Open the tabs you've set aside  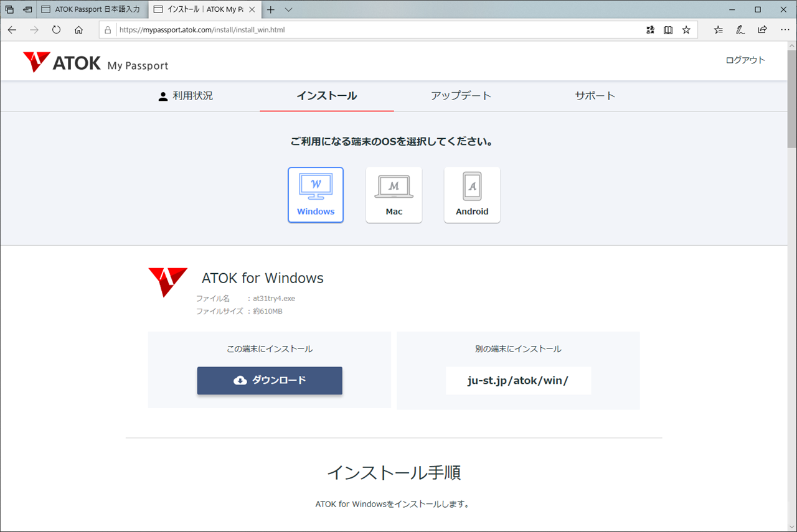click(x=10, y=9)
